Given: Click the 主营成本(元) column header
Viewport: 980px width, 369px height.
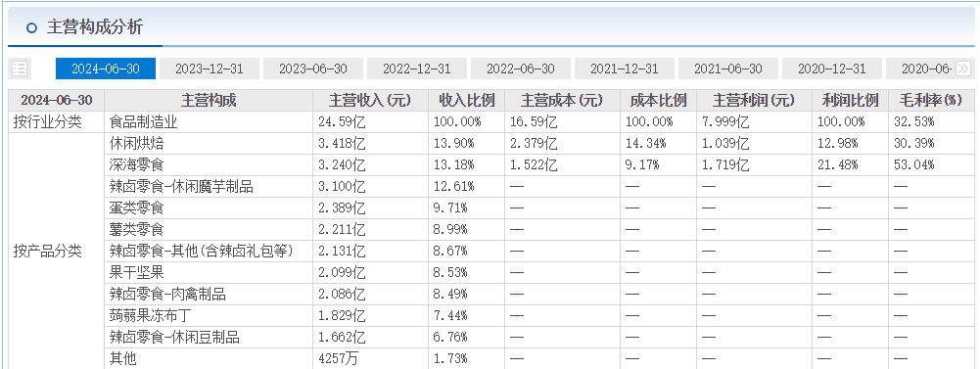Looking at the screenshot, I should 563,100.
